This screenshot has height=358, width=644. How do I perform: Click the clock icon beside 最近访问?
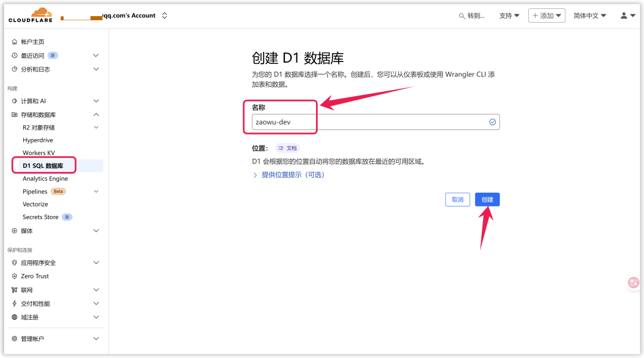[x=14, y=55]
